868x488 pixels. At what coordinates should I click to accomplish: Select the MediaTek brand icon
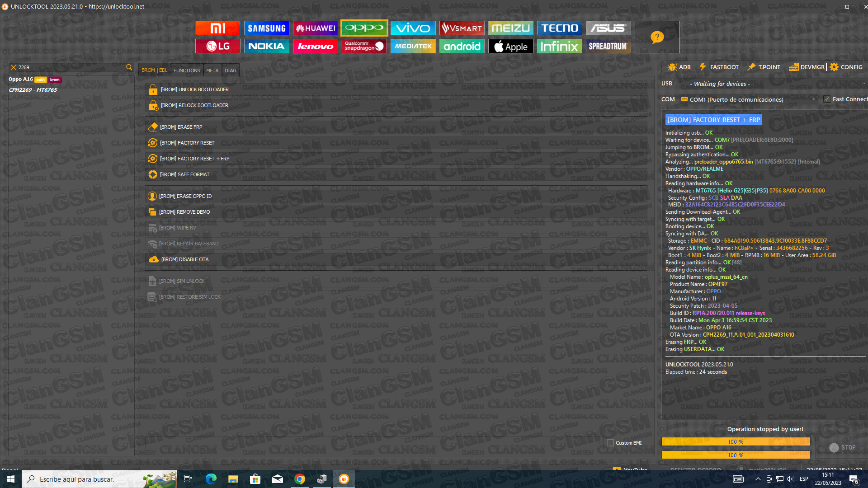413,46
